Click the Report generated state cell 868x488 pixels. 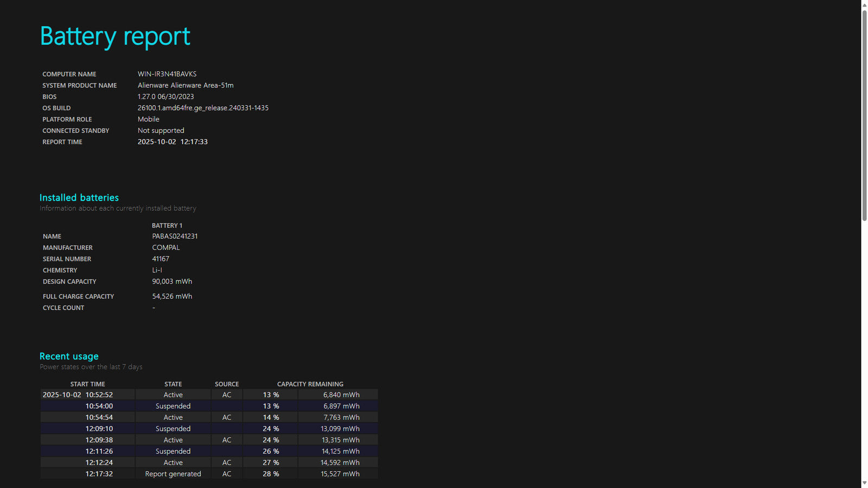point(173,474)
